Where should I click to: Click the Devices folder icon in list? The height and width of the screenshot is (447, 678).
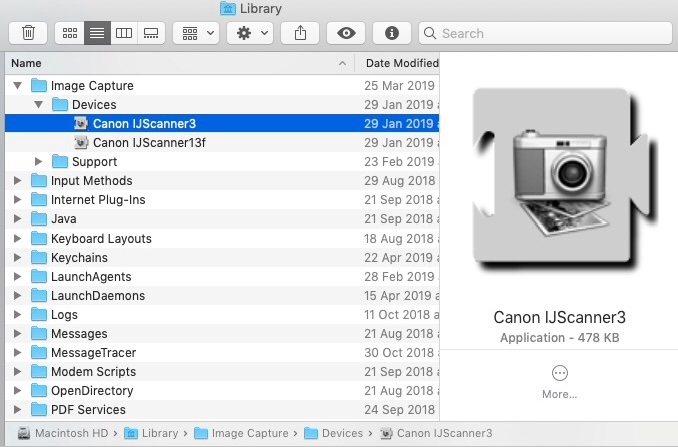point(60,105)
